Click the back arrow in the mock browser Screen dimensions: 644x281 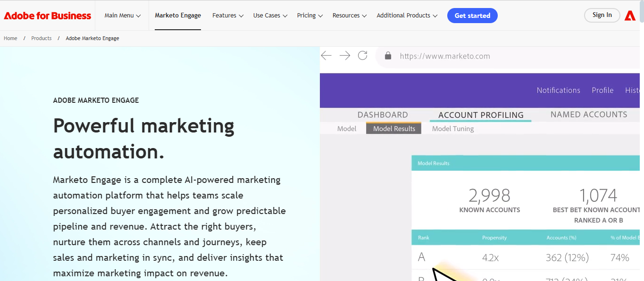pos(326,56)
